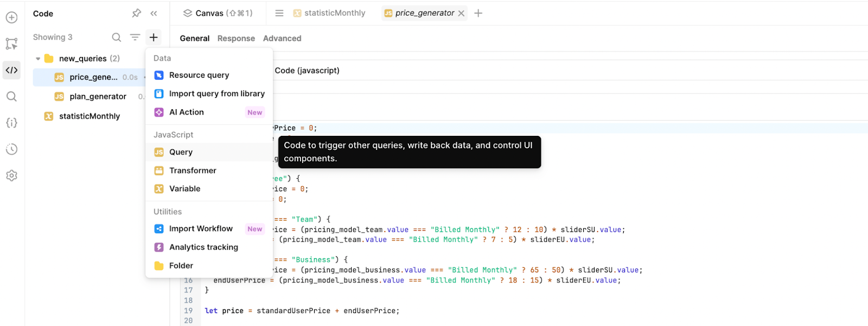Select the new_queries folder row
This screenshot has height=326, width=868.
[90, 59]
